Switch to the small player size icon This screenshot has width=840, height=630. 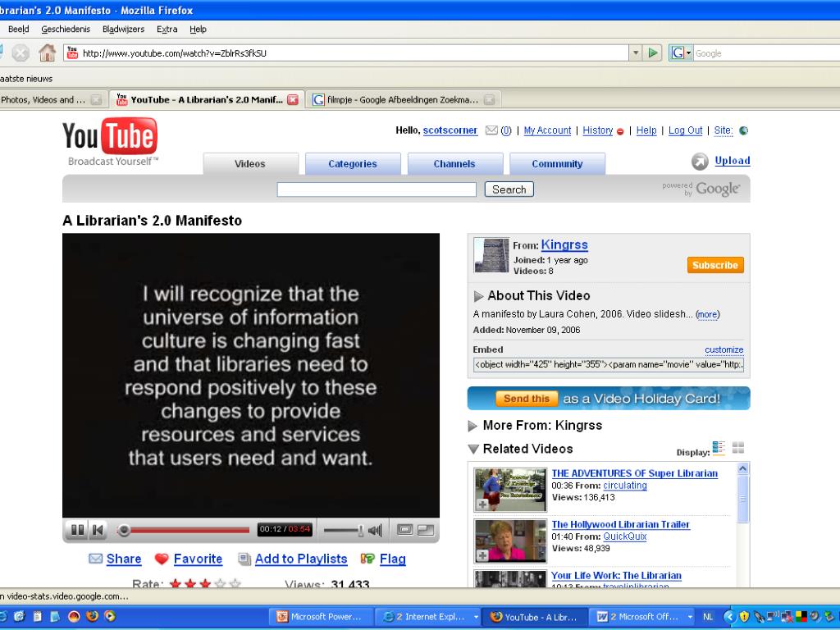(x=404, y=530)
